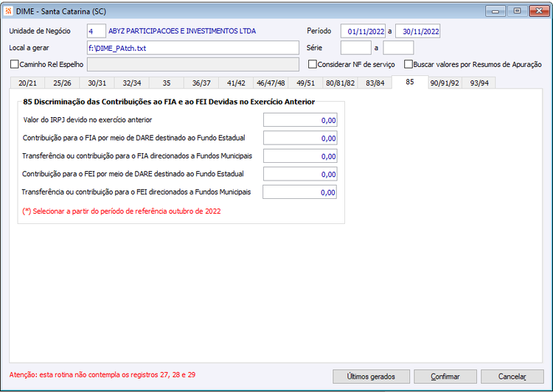The image size is (553, 392).
Task: Open the 93/94 tab
Action: click(479, 83)
